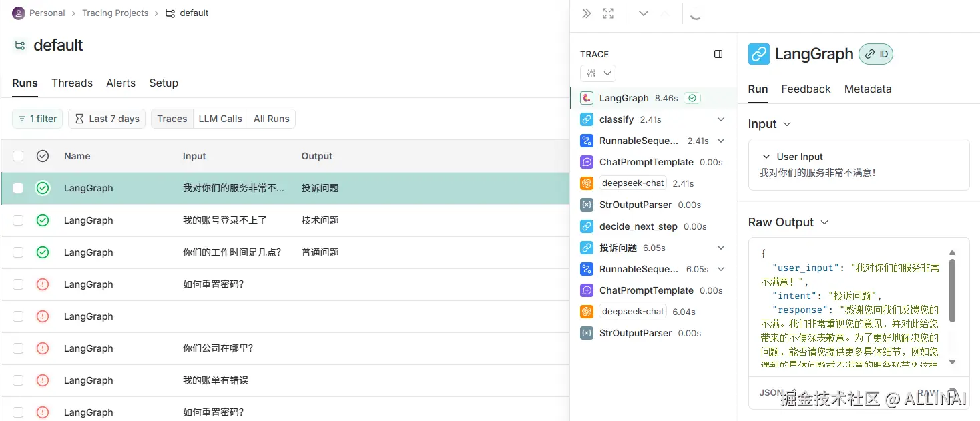
Task: Click the LangGraph parrot icon in trace tree
Action: pyautogui.click(x=587, y=98)
